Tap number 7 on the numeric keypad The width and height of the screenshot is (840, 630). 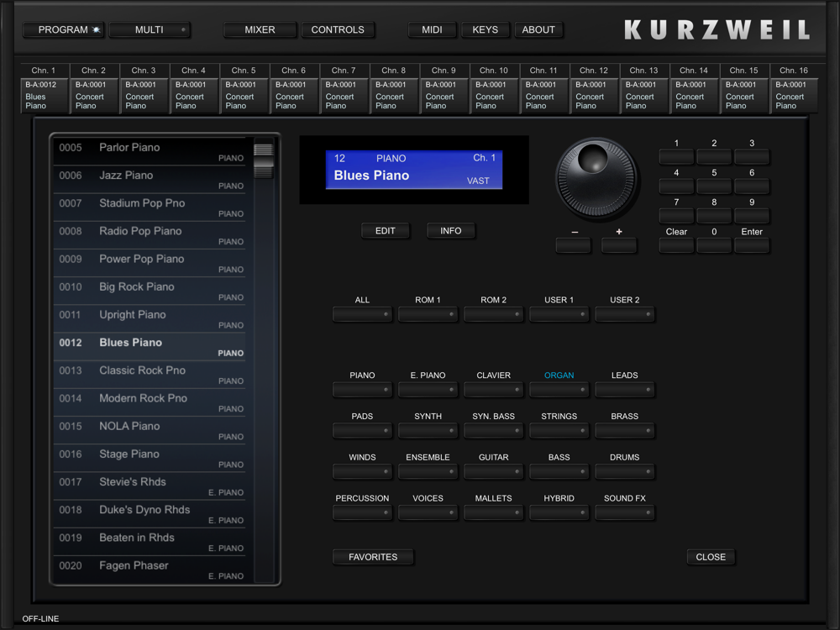(x=676, y=216)
